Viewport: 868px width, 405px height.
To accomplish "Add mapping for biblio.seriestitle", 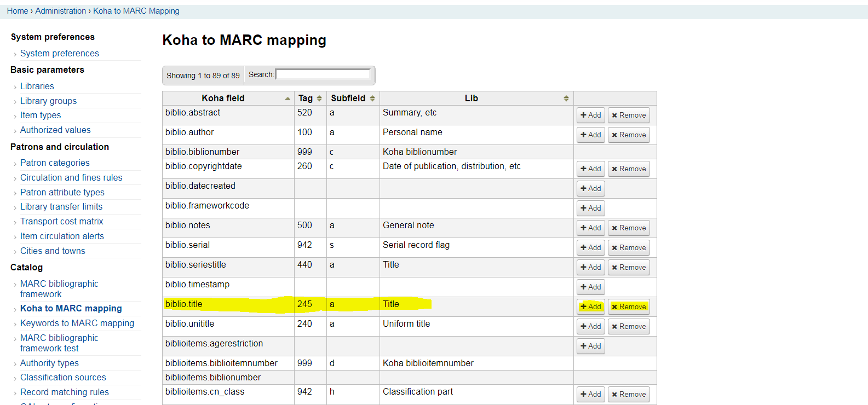I will click(x=591, y=267).
